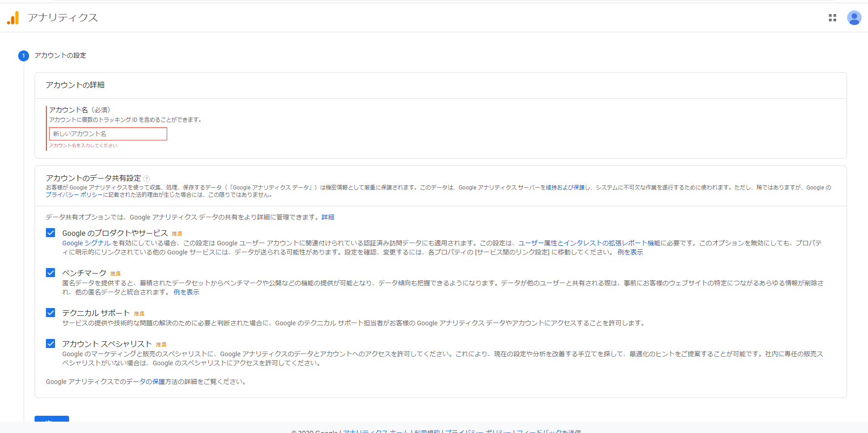This screenshot has height=433, width=868.
Task: Uncheck Google のプロダクトやサービス checkbox
Action: click(50, 233)
